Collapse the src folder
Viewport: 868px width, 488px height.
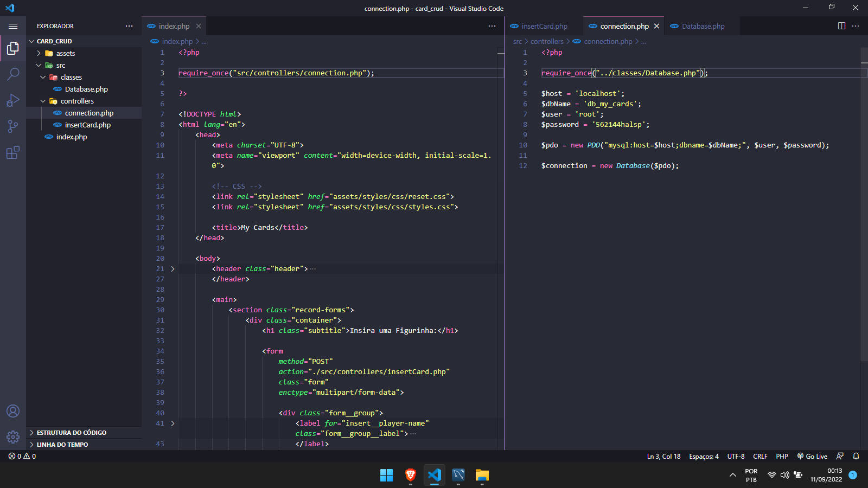pos(39,65)
